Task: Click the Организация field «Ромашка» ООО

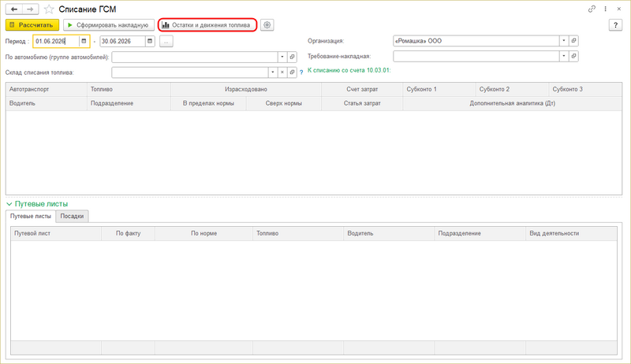Action: point(476,41)
